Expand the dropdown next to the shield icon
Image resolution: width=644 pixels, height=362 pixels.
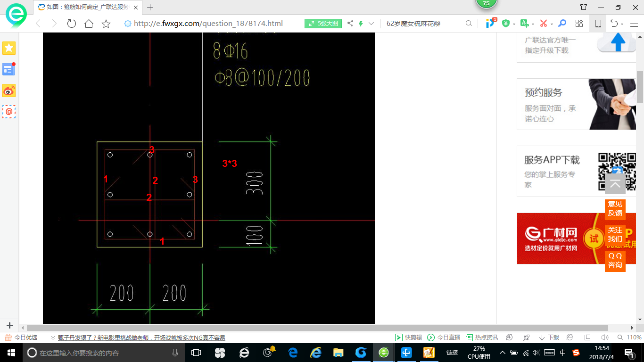pyautogui.click(x=514, y=24)
